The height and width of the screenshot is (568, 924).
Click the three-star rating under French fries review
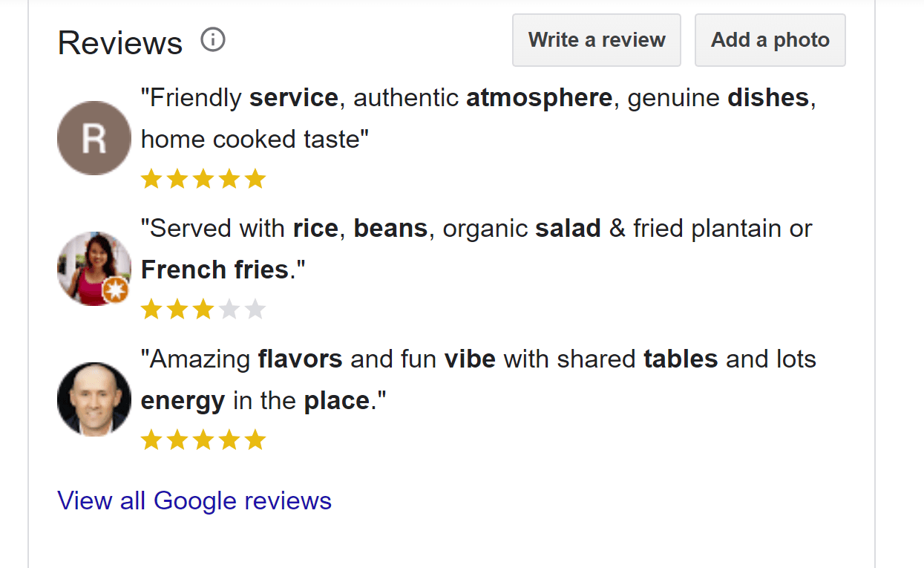click(203, 310)
